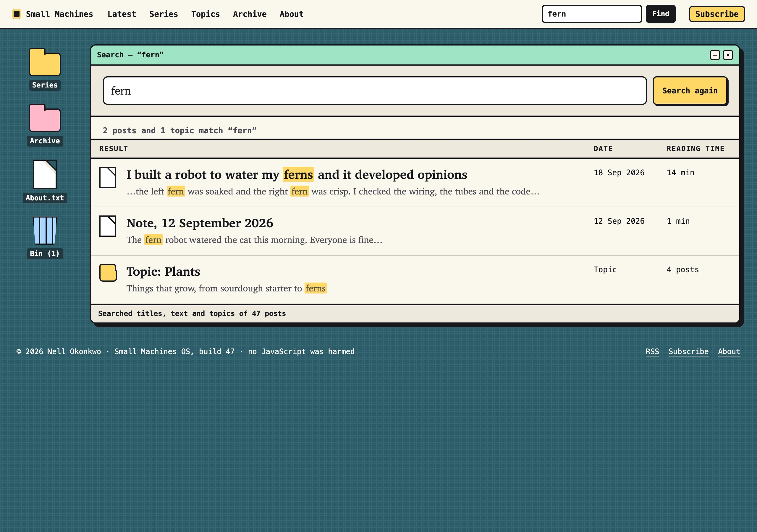Click status text "Searched titles, text and topics"
This screenshot has height=532, width=757.
click(192, 314)
